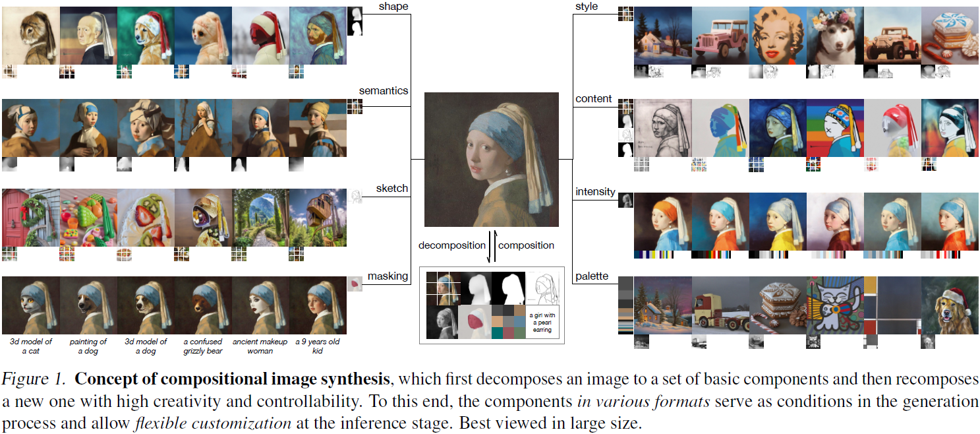Click the red mask image in the decomposition box
980x434 pixels.
tap(475, 321)
